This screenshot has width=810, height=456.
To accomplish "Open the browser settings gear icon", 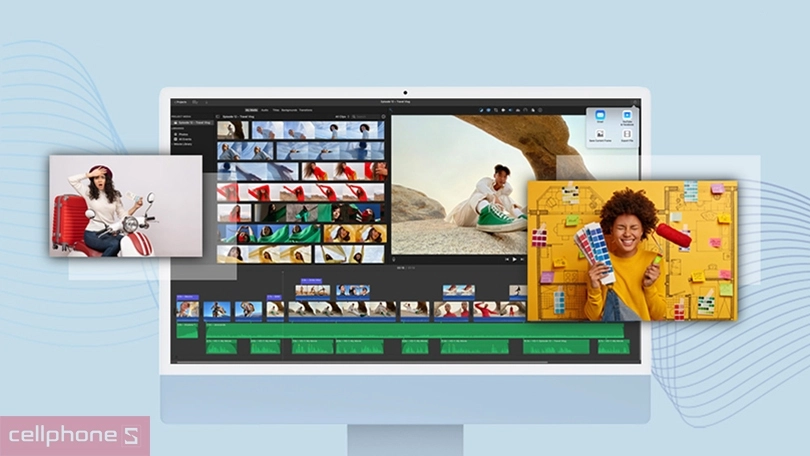I will tap(382, 116).
